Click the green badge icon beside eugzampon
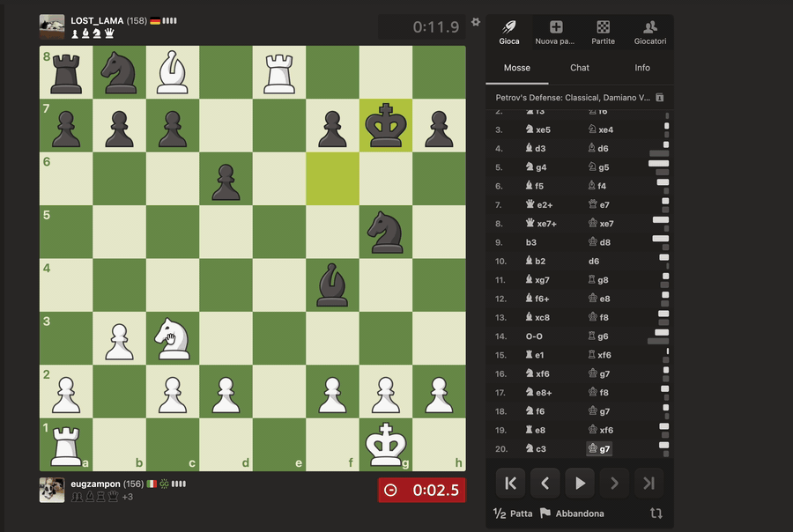 165,484
